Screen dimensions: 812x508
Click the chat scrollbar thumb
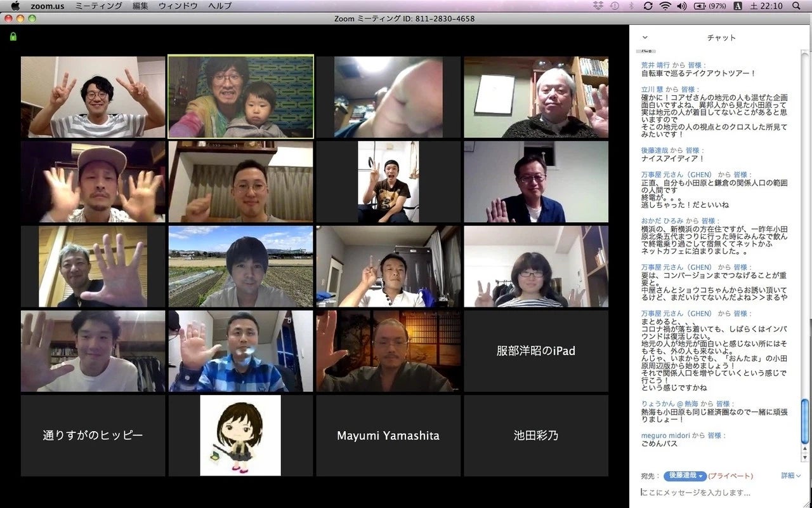point(805,424)
